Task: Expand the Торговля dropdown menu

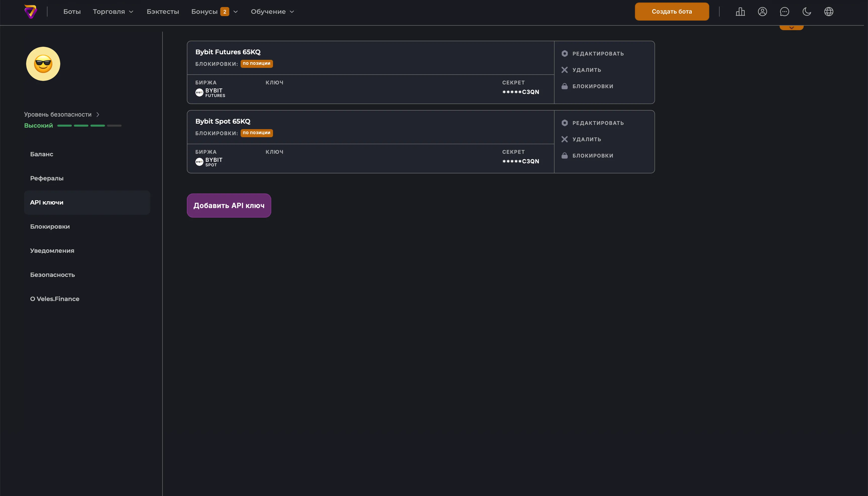Action: [113, 11]
